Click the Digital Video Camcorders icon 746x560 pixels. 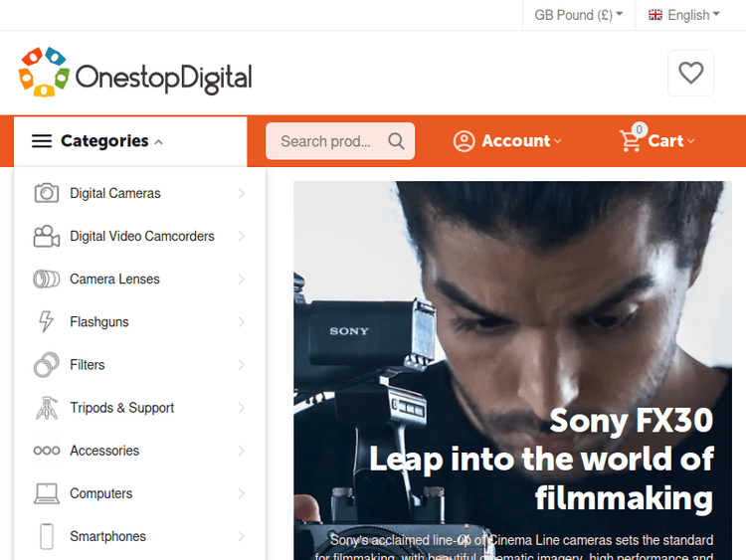(47, 236)
